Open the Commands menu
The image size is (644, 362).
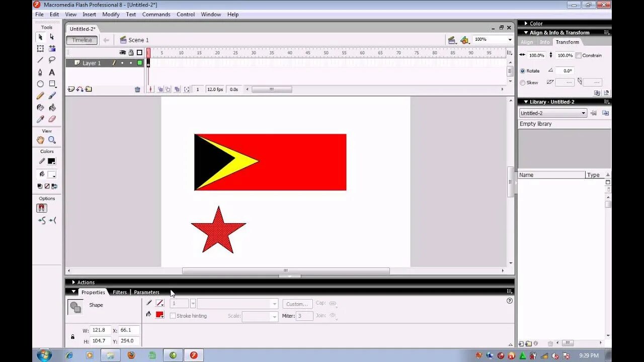pos(156,15)
